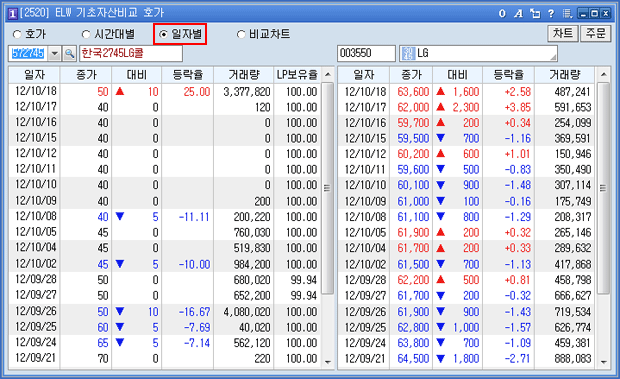620x379 pixels.
Task: Click right table 종가 column header
Action: click(x=411, y=74)
